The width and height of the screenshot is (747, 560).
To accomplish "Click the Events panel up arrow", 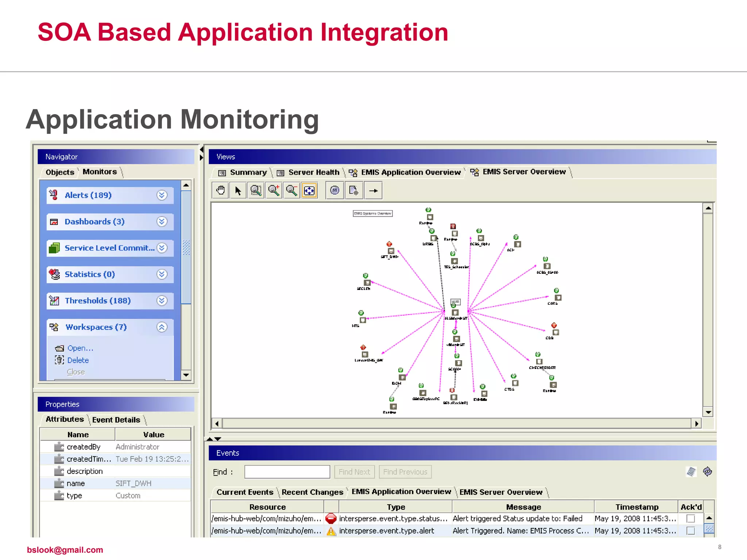I will tap(210, 439).
